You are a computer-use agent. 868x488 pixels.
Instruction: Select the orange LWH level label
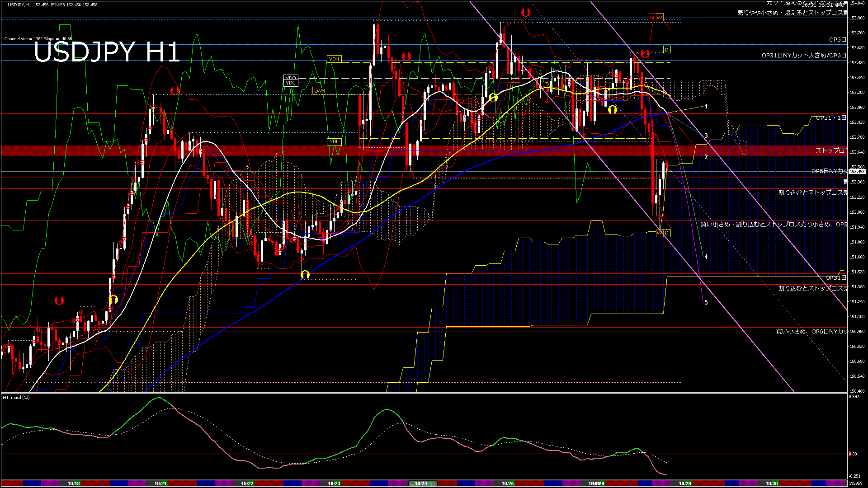320,91
